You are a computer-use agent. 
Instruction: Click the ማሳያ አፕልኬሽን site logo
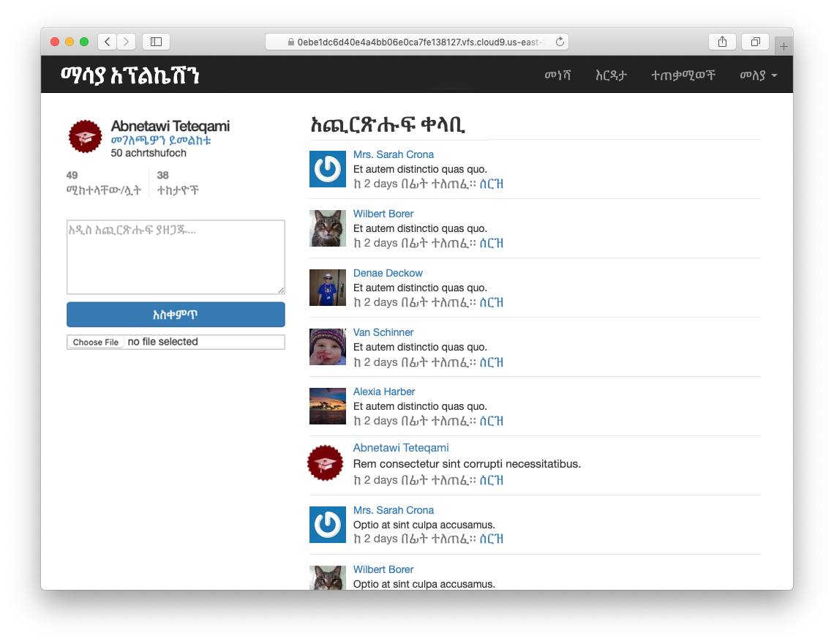[130, 75]
